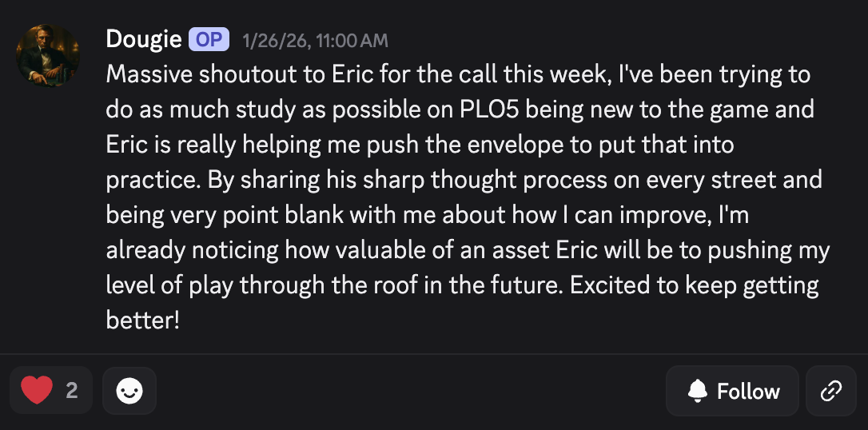Click the red heart emoji icon
Viewport: 868px width, 430px height.
tap(37, 391)
